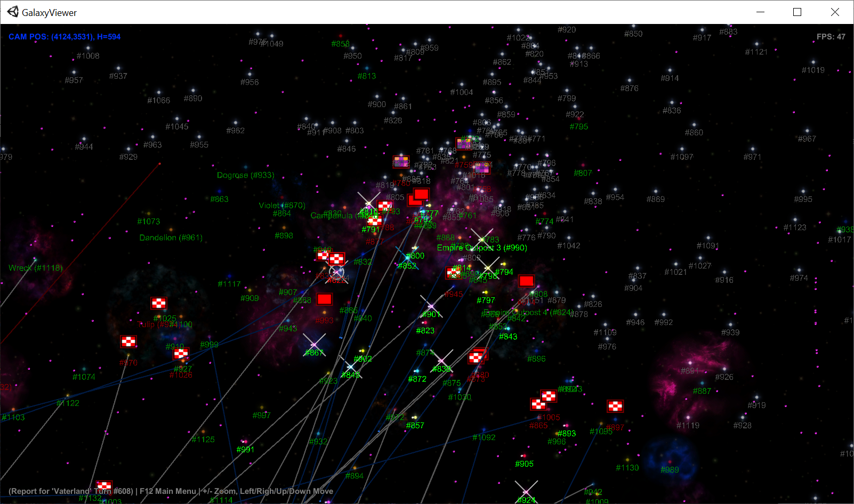Select the Dogrose (#933) star label
This screenshot has width=854, height=504.
coord(246,175)
